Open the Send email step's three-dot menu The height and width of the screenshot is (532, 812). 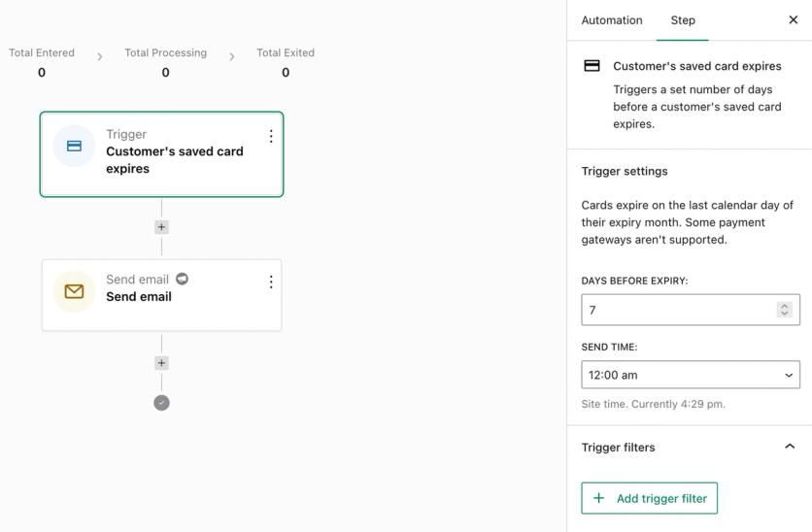[x=271, y=282]
